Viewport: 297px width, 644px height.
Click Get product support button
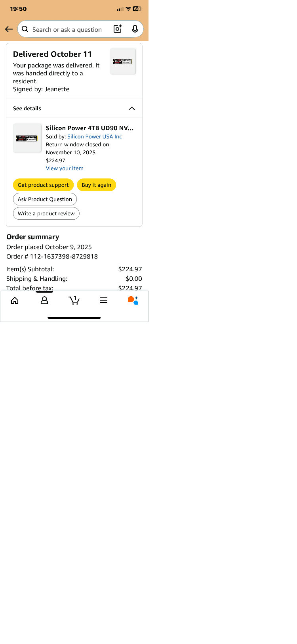pyautogui.click(x=43, y=185)
